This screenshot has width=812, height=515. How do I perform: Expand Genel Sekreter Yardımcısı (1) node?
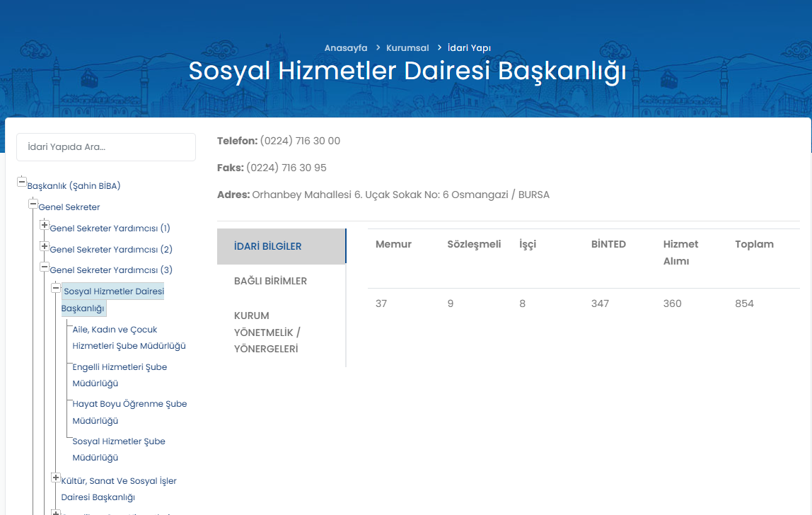(x=45, y=225)
